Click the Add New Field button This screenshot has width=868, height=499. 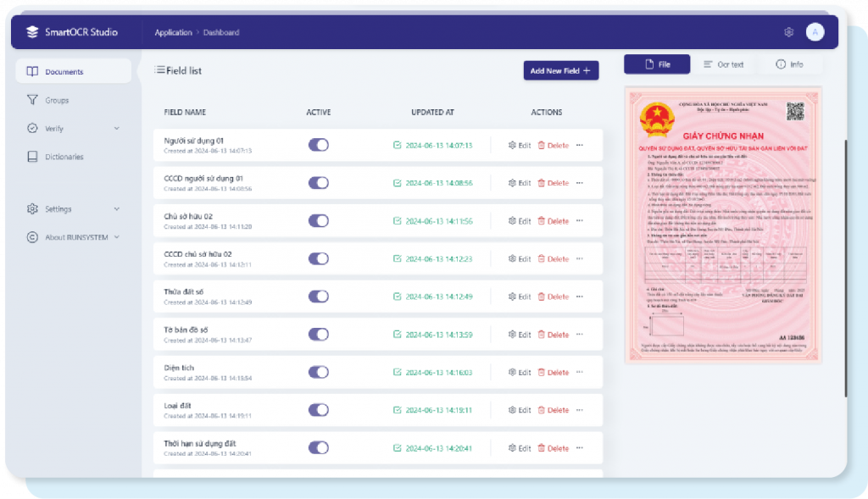(561, 70)
